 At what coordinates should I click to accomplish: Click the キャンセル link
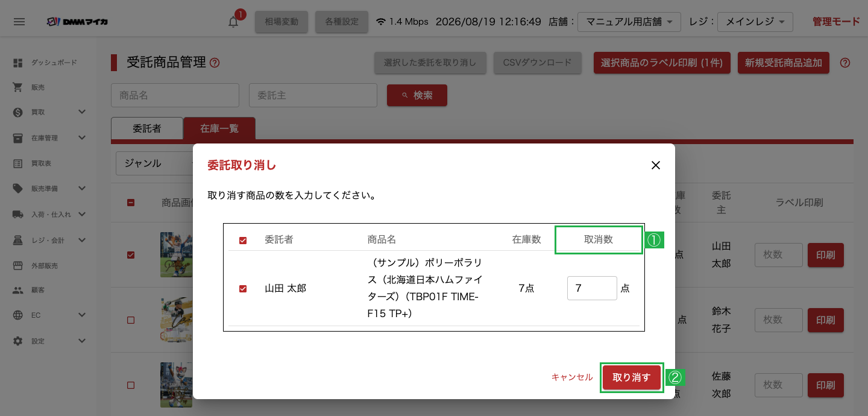(x=572, y=377)
